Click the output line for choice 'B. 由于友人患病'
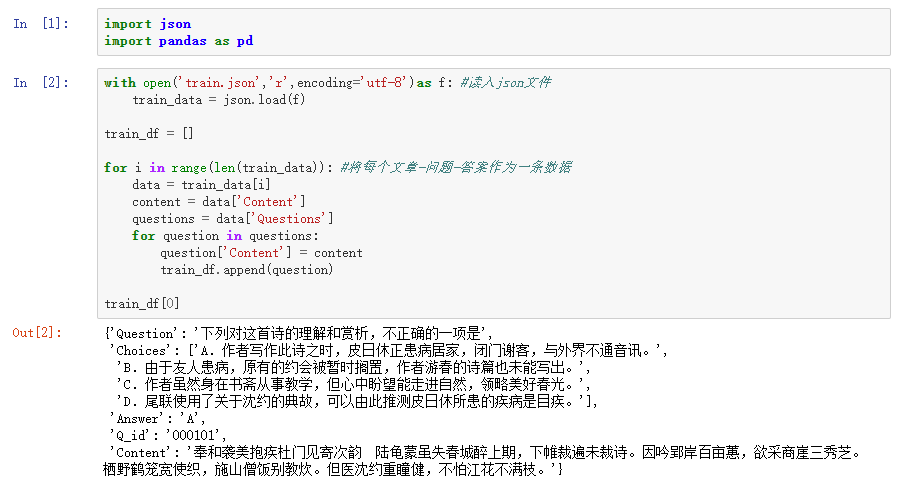 click(x=353, y=367)
